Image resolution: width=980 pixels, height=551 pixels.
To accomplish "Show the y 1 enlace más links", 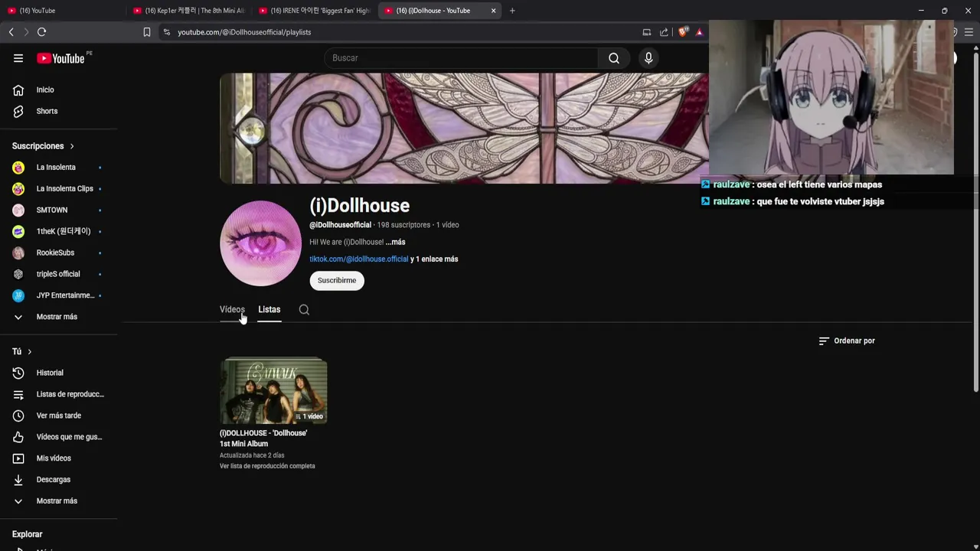I will (434, 259).
